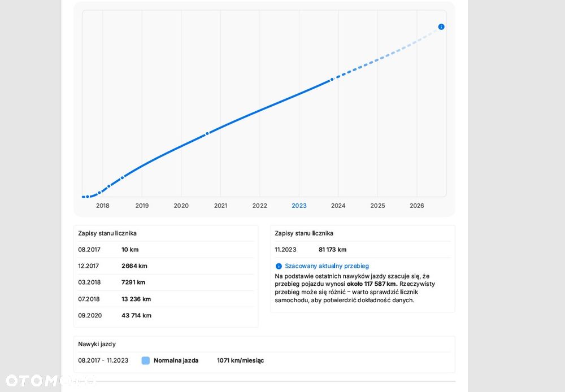Select the 13 236 km odometer reading
Viewport: 565px width, 392px height.
[136, 299]
